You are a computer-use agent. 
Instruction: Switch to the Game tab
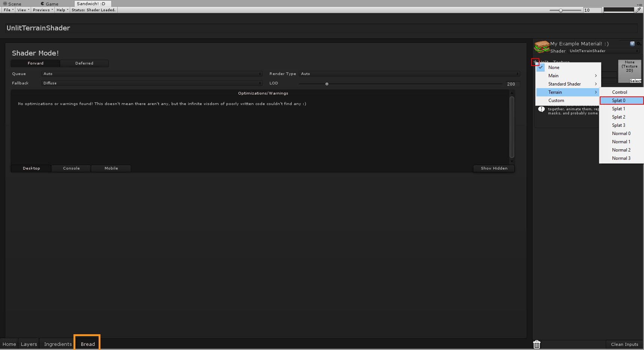pyautogui.click(x=50, y=4)
